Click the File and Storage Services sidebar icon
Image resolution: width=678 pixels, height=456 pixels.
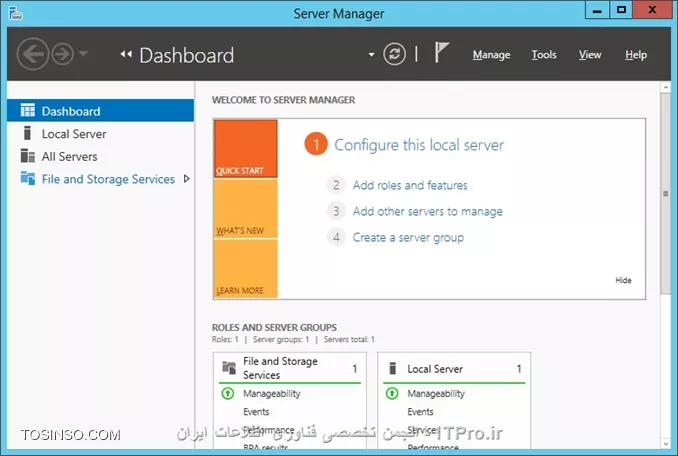[28, 178]
